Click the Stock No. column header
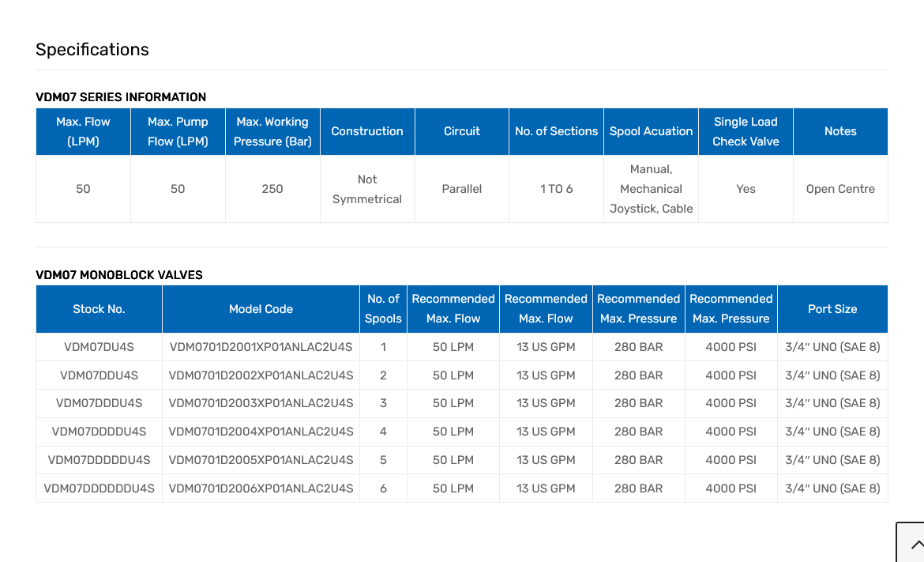Image resolution: width=924 pixels, height=562 pixels. pyautogui.click(x=99, y=309)
